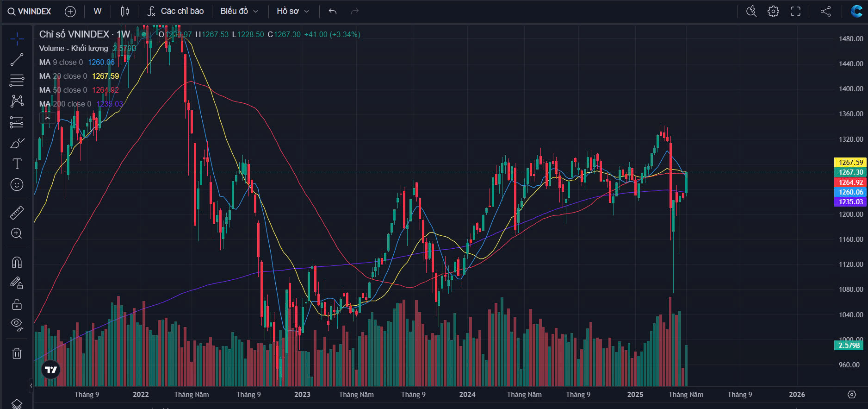This screenshot has width=868, height=409.
Task: Collapse the left drawing toolbar
Action: [x=31, y=385]
